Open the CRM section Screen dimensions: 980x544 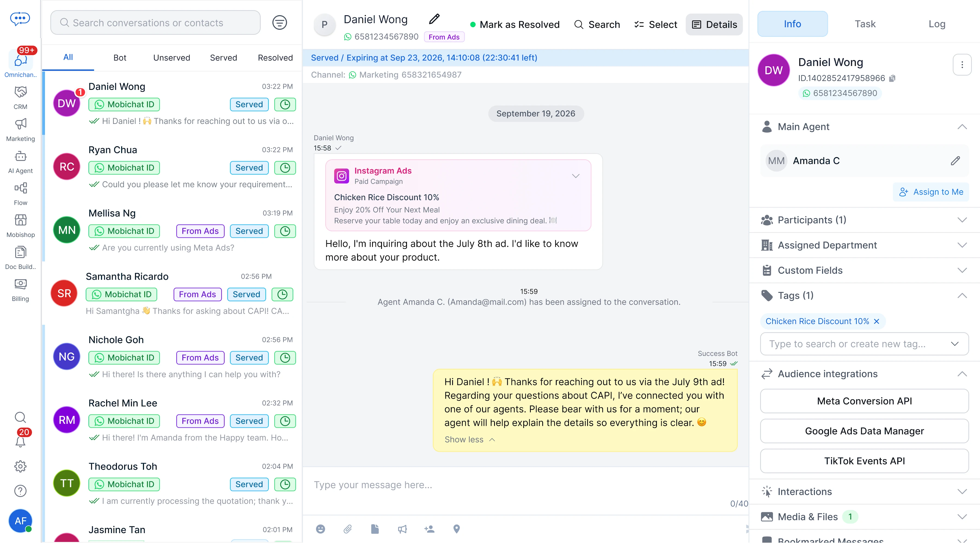[20, 98]
